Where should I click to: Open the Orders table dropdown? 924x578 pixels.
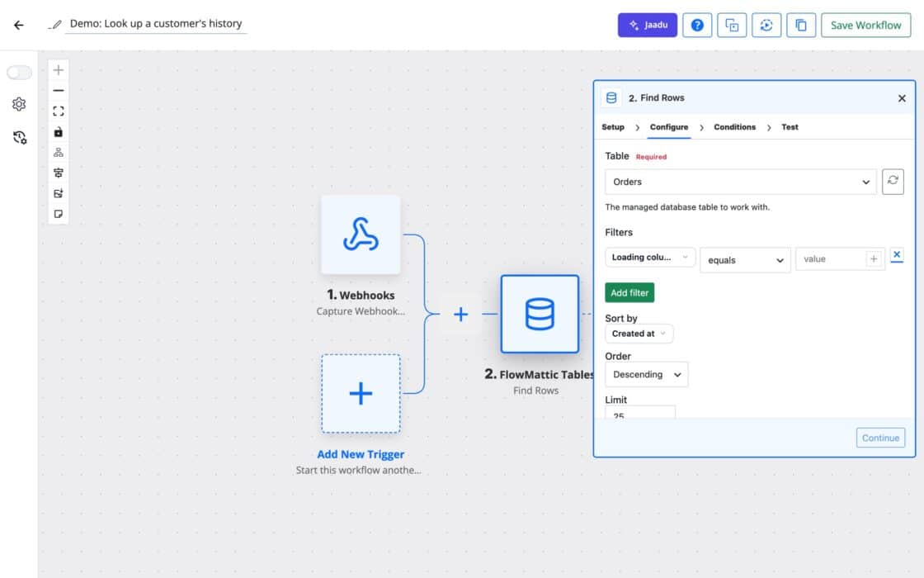click(x=741, y=182)
